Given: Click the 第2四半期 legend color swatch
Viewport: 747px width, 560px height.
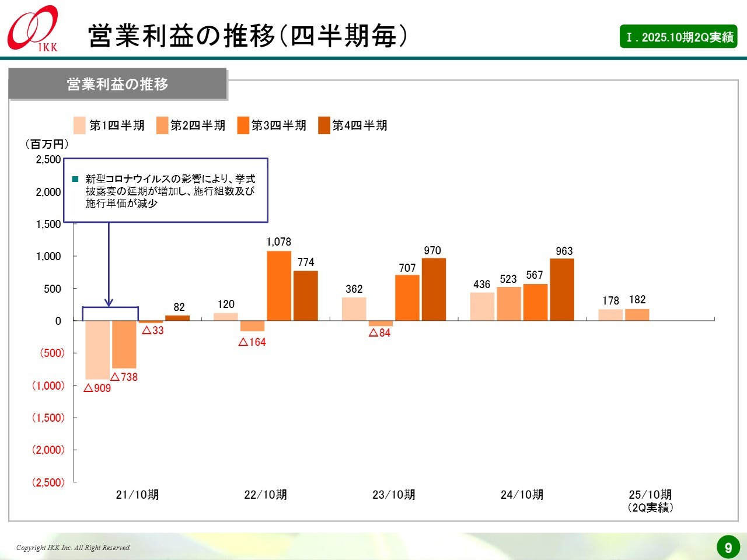Looking at the screenshot, I should pos(162,125).
